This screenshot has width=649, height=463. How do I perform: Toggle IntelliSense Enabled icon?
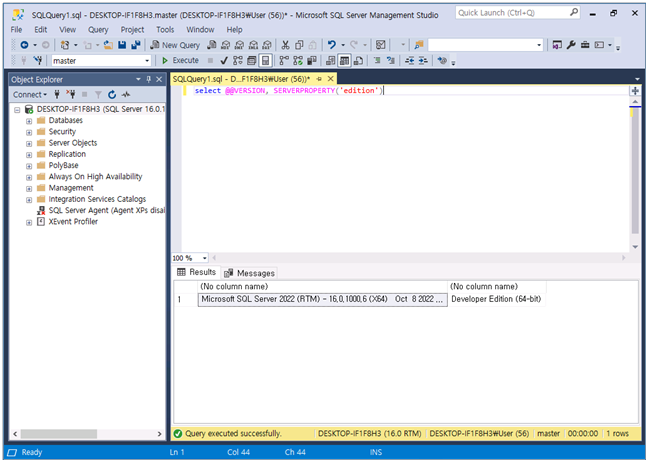265,61
